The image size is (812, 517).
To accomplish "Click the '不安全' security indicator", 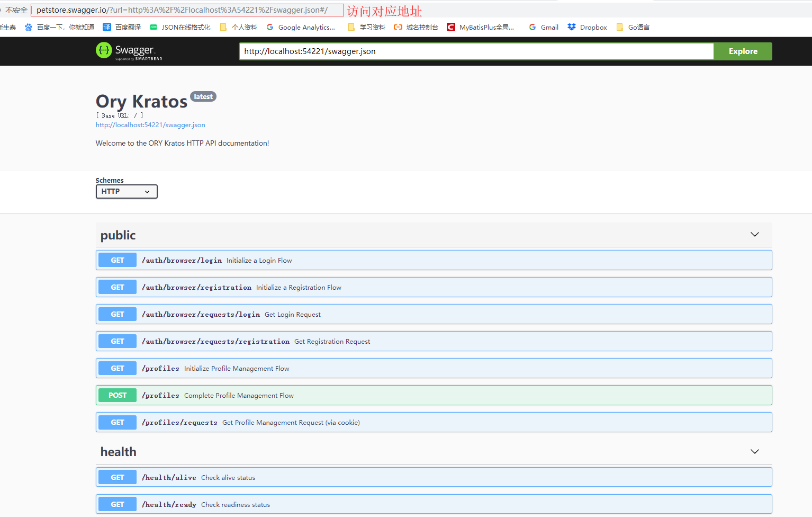I will (16, 10).
